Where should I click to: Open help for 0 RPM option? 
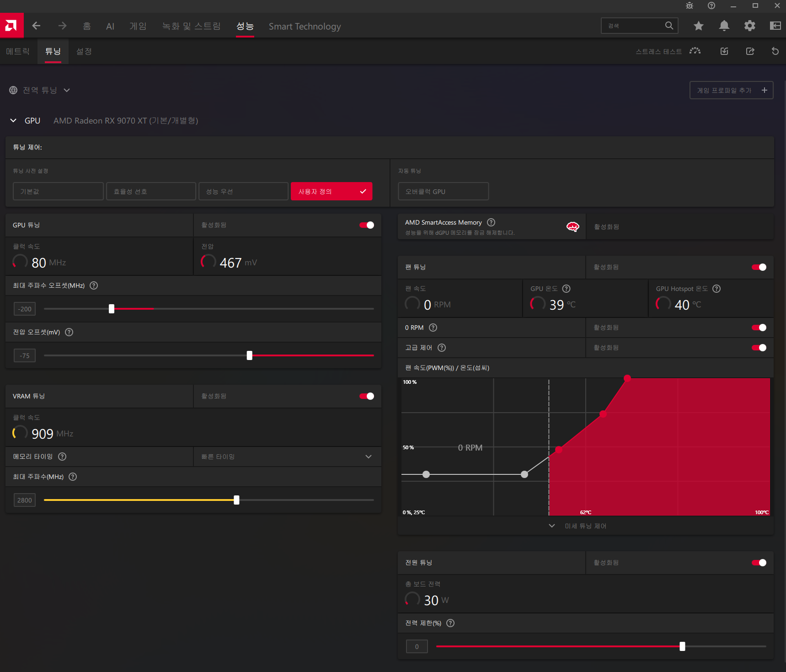tap(433, 328)
